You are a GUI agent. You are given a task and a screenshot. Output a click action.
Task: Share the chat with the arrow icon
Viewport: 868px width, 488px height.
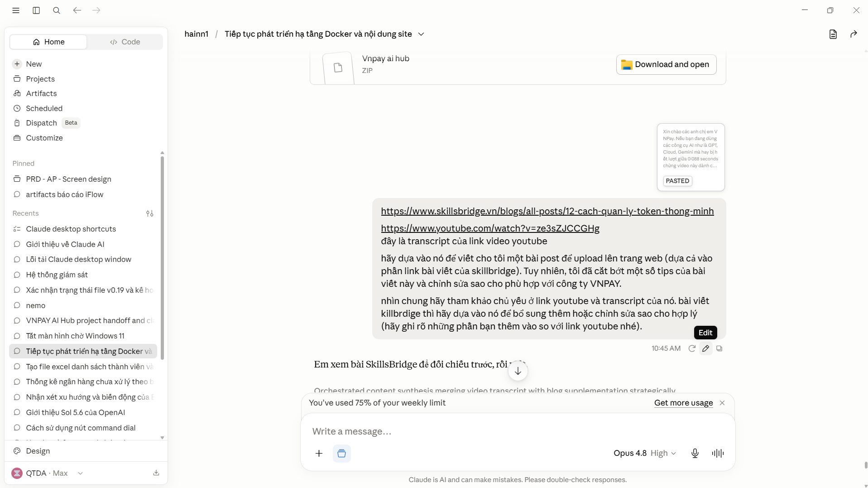[854, 34]
